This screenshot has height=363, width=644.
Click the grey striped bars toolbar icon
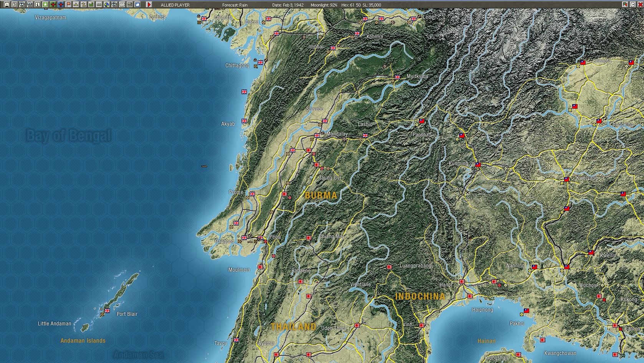(x=130, y=5)
